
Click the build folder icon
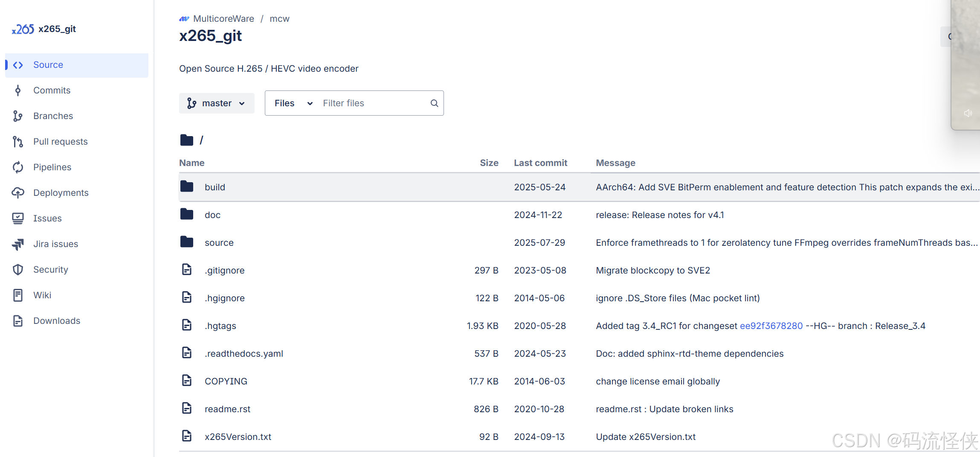[187, 186]
